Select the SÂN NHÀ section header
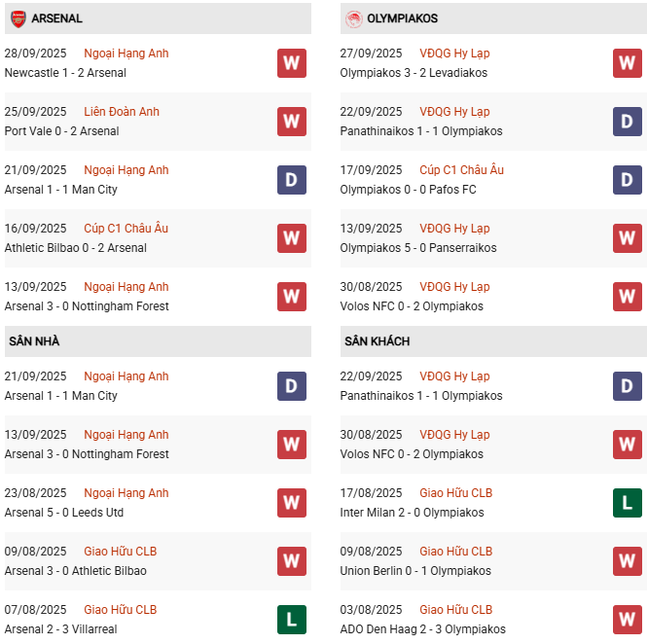Screen dimensions: 648x644 click(34, 341)
